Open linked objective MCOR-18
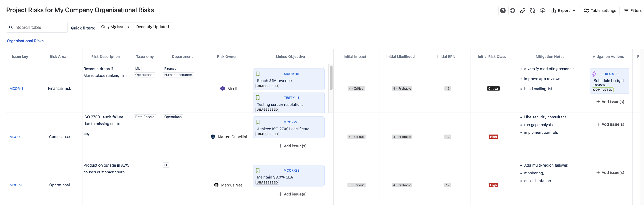The width and height of the screenshot is (644, 205). point(291,74)
